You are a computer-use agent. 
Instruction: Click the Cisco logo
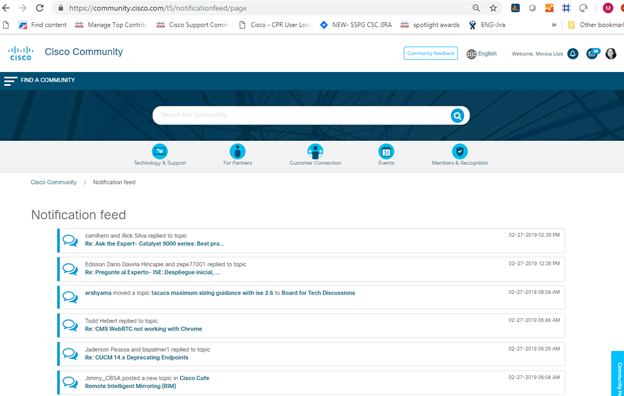[21, 53]
